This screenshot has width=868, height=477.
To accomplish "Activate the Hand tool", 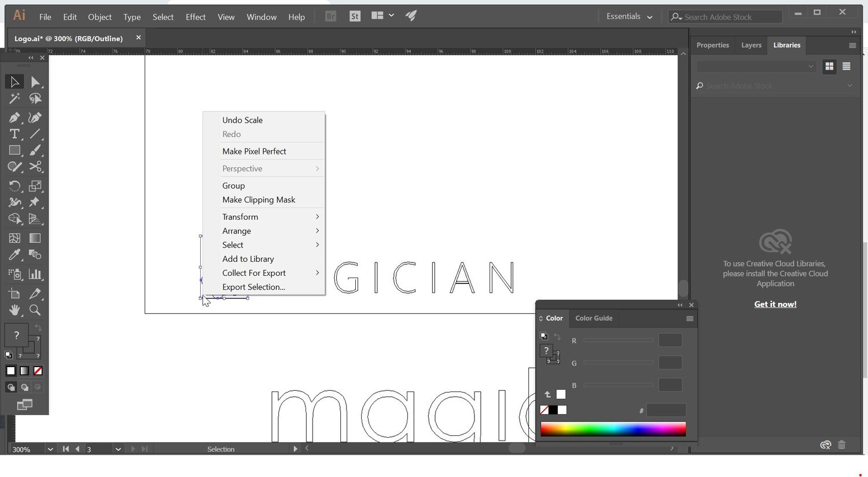I will 14,310.
